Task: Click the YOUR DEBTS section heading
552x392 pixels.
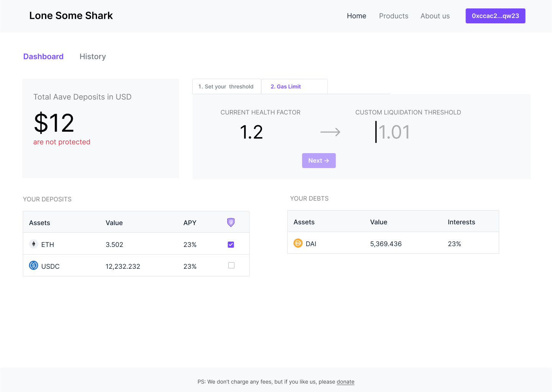Action: click(x=309, y=199)
